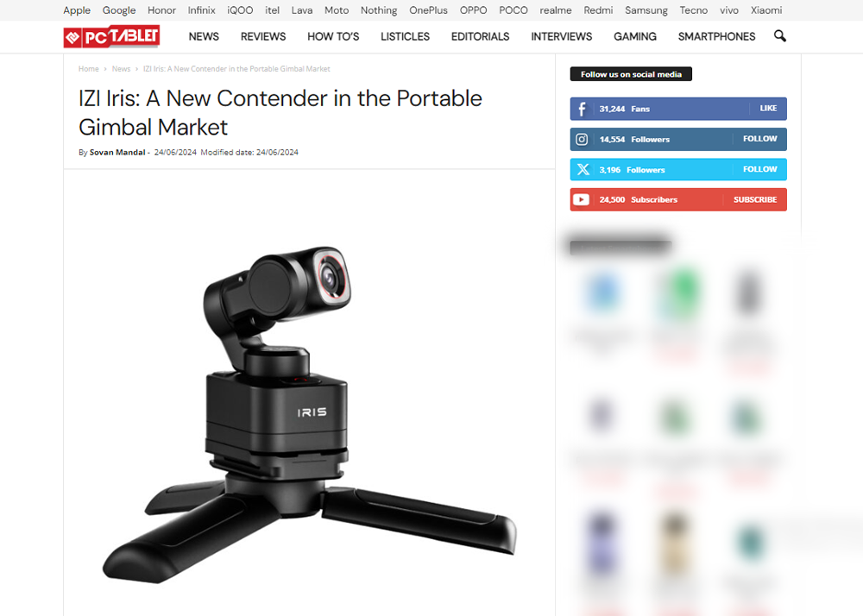Open the Reviews menu
This screenshot has width=863, height=616.
(263, 36)
